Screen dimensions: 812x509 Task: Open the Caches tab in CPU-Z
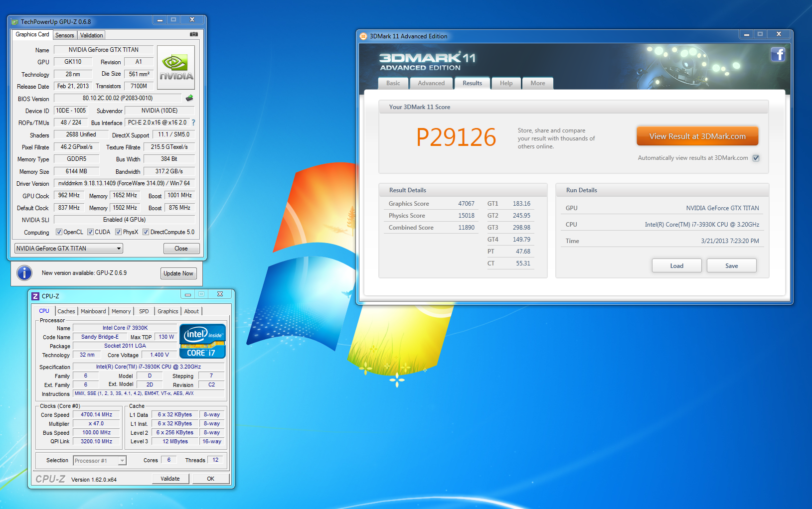(x=66, y=311)
